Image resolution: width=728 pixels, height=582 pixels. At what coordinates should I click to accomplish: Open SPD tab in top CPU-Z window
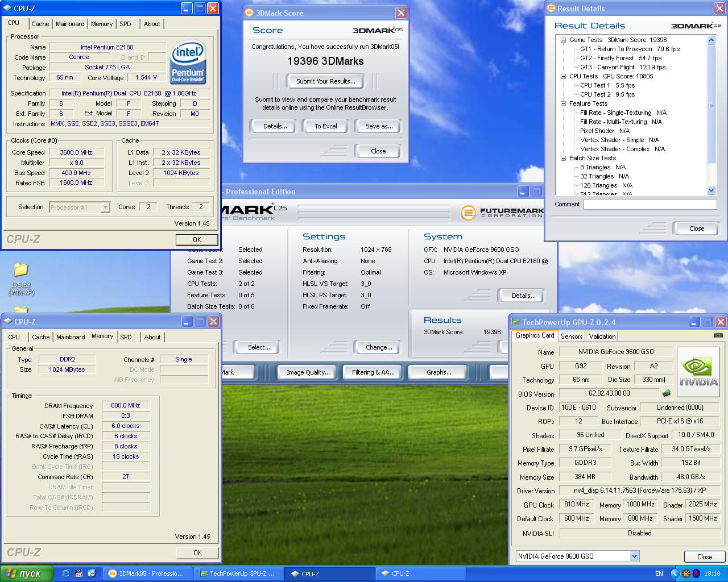[126, 24]
